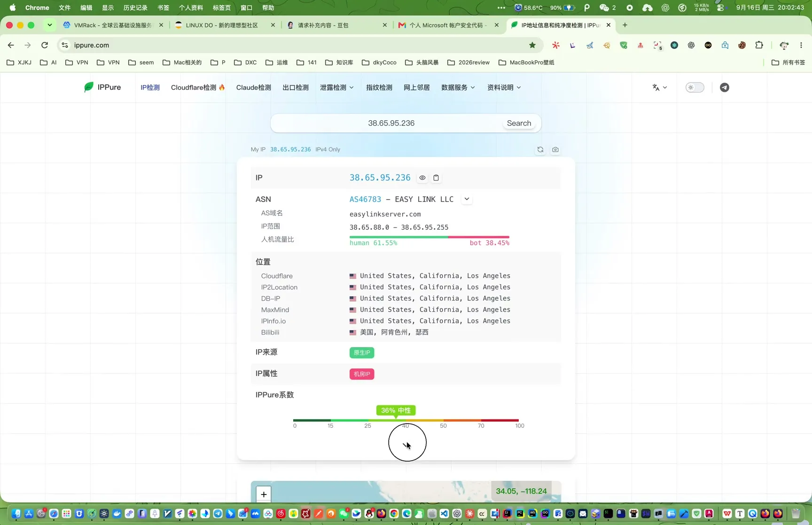Click the 36% 中性 score marker

pyautogui.click(x=396, y=410)
